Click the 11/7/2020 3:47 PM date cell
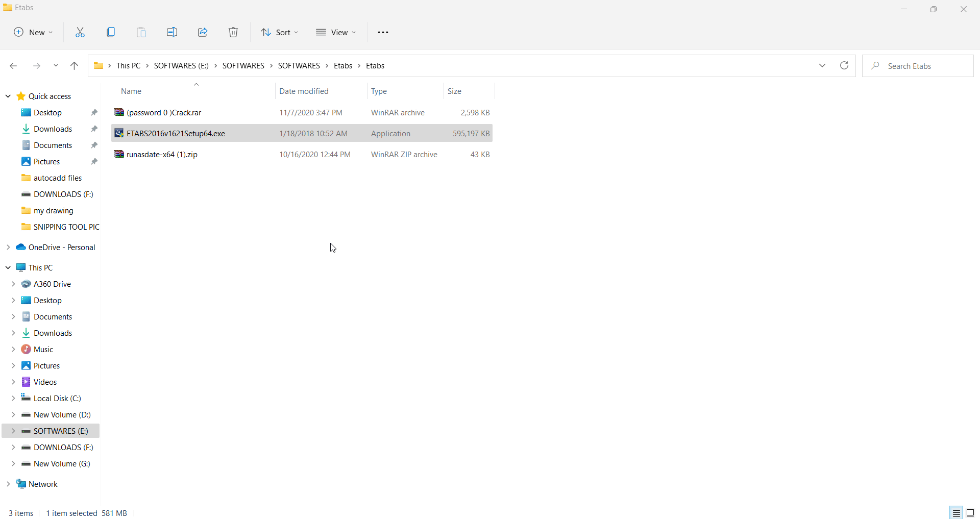The width and height of the screenshot is (980, 519). coord(311,112)
